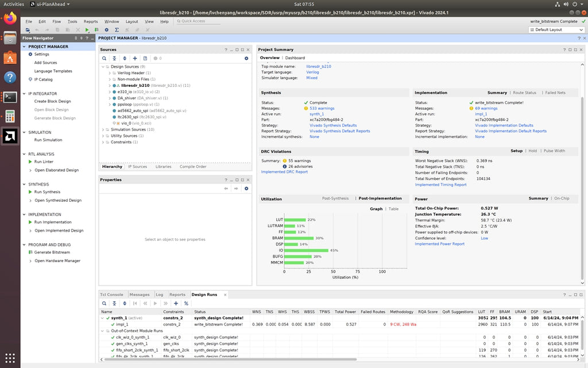Collapse all in the Sources panel

point(114,58)
